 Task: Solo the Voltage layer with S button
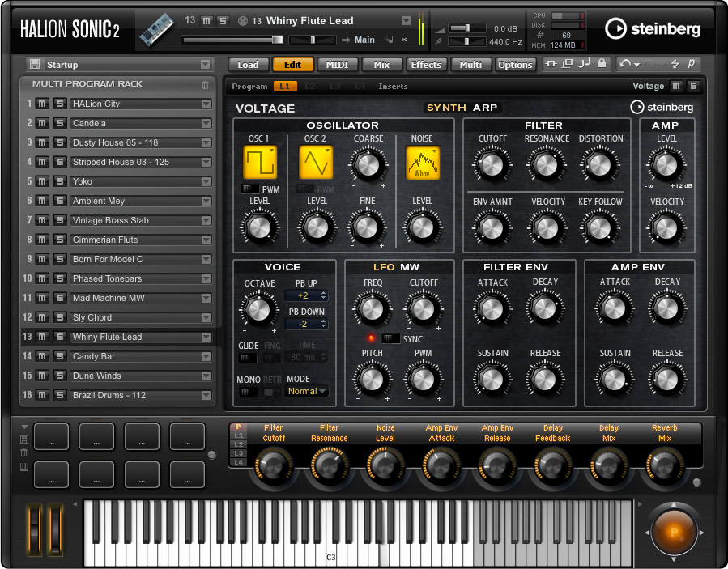(692, 86)
